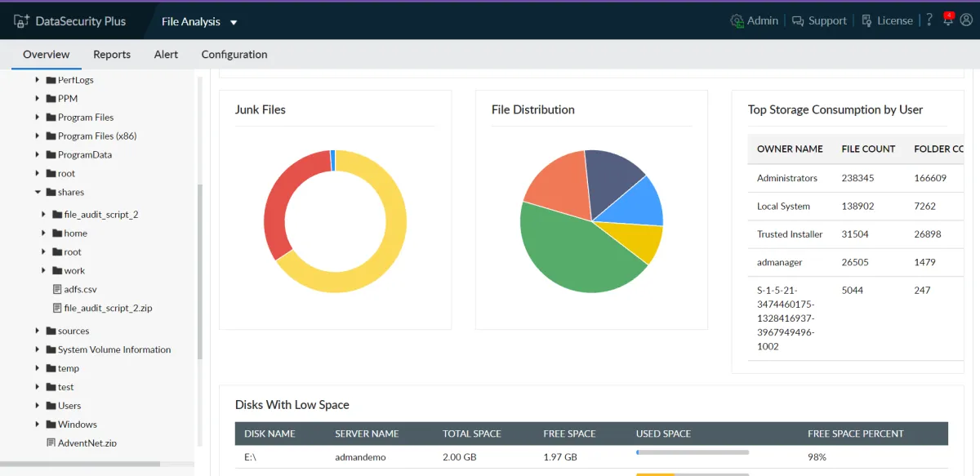Click the Program Files folder icon
Screen dimensions: 980x476
51,118
